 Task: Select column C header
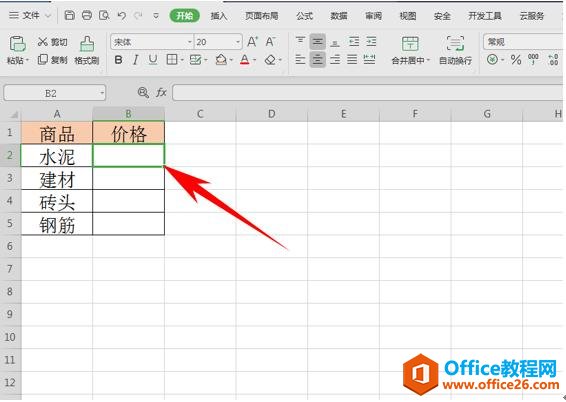(x=200, y=114)
